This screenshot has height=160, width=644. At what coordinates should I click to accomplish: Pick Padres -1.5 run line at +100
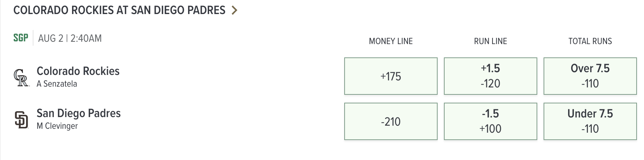(x=491, y=121)
